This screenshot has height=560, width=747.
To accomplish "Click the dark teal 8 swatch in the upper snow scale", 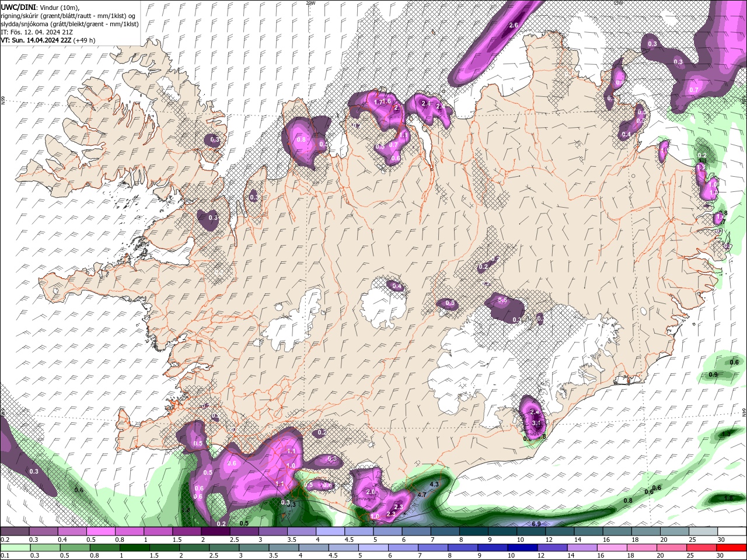I will [x=474, y=531].
